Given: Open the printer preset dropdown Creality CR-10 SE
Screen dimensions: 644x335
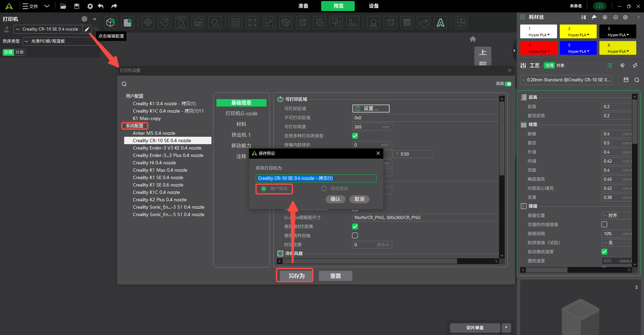Looking at the screenshot, I should (48, 29).
